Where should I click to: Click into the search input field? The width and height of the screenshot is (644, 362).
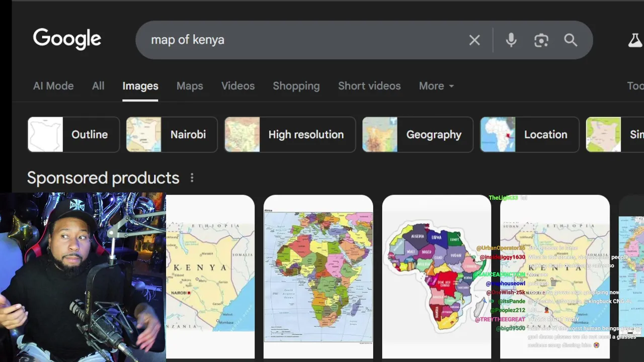[302, 40]
